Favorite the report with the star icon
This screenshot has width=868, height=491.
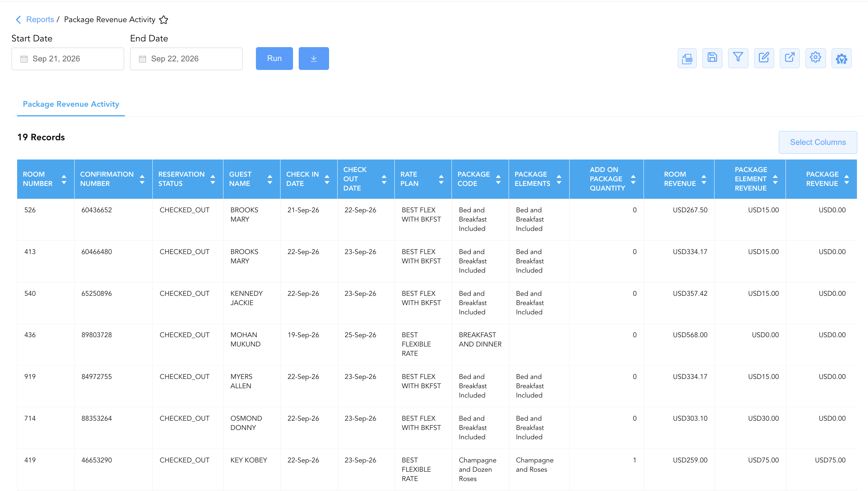click(x=164, y=20)
